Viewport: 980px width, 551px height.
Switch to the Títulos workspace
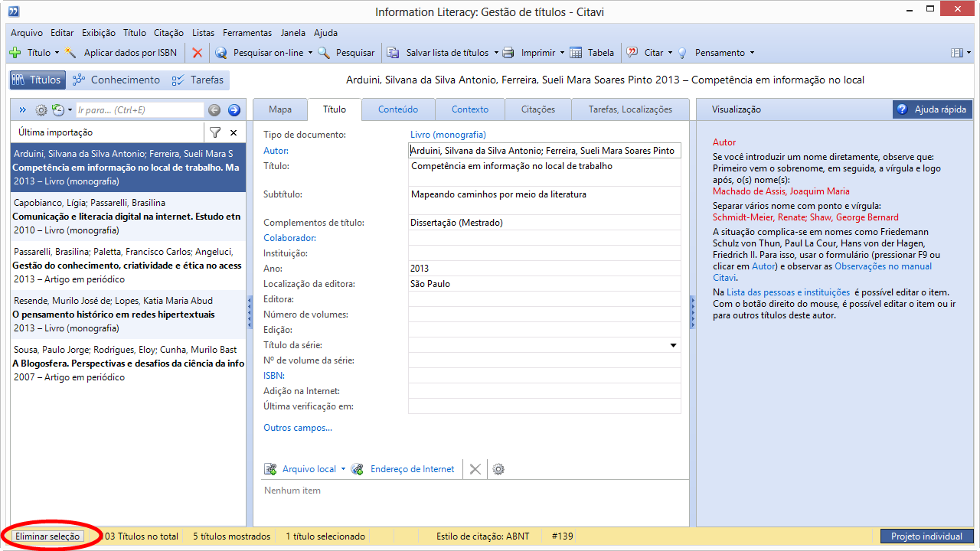37,80
